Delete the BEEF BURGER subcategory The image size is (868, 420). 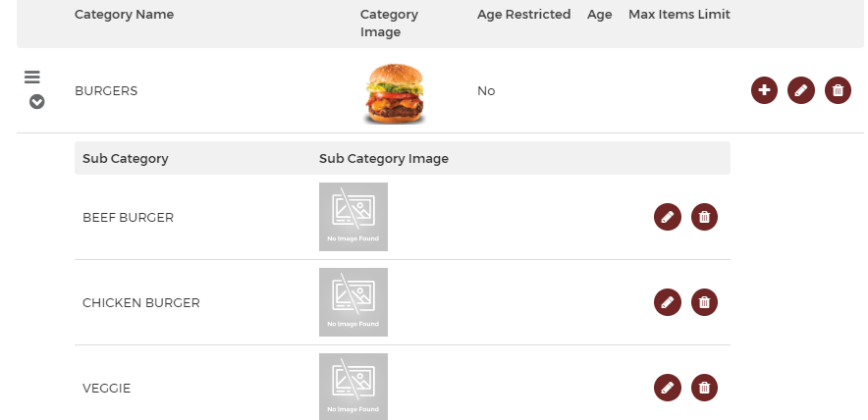[704, 217]
